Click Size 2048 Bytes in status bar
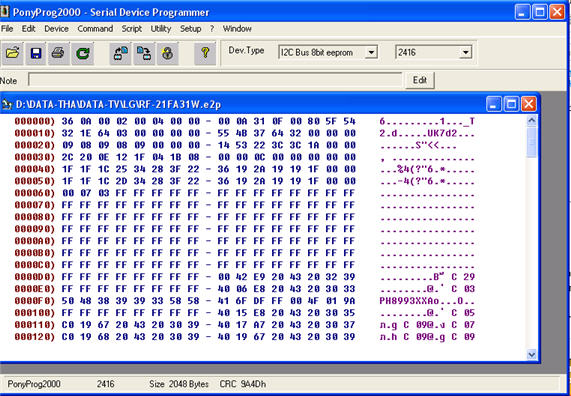Image resolution: width=571 pixels, height=396 pixels. pyautogui.click(x=179, y=384)
